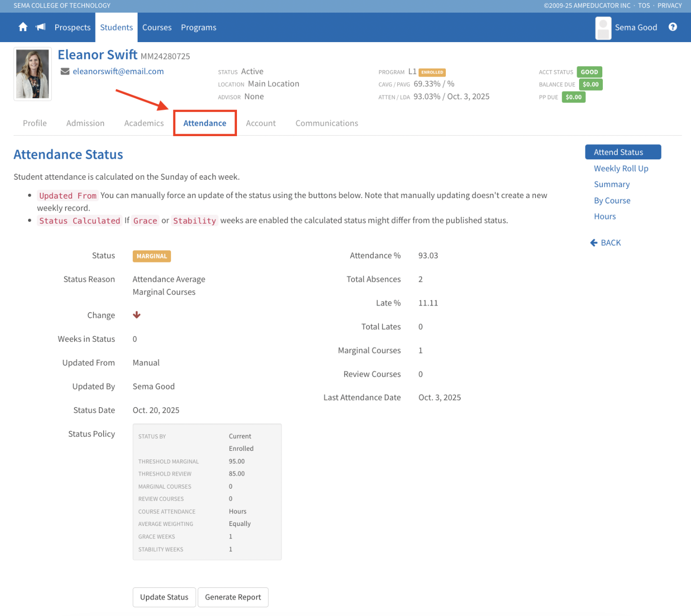Click the red down arrow change indicator
This screenshot has width=691, height=616.
[137, 315]
